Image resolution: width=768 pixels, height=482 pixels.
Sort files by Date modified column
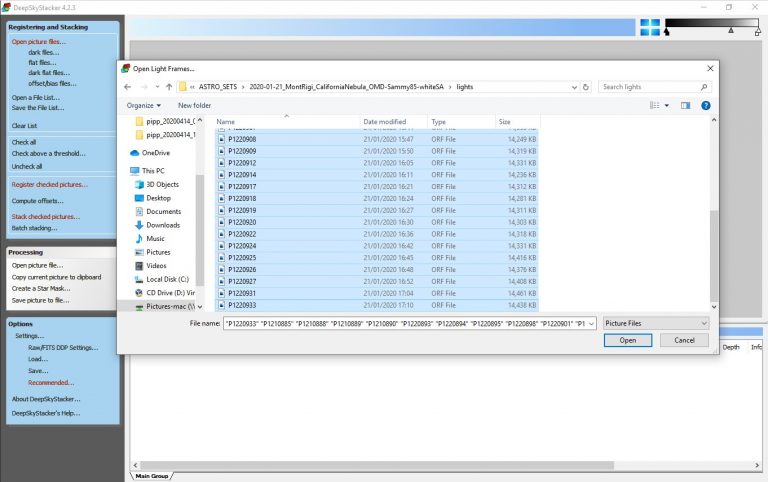[x=385, y=121]
